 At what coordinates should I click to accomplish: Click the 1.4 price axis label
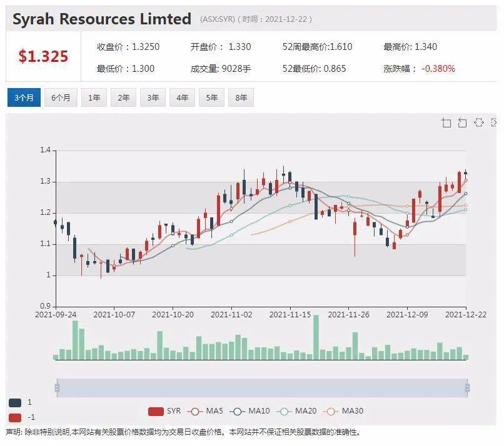coord(45,151)
